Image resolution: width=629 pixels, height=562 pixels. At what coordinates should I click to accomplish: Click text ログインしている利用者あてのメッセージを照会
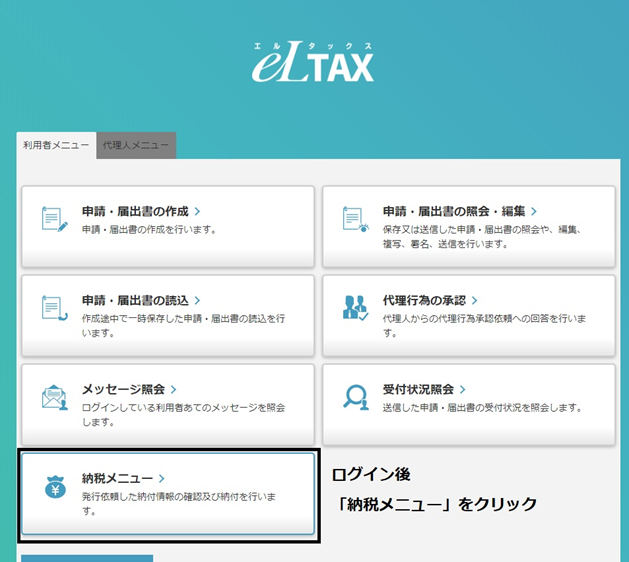(183, 408)
